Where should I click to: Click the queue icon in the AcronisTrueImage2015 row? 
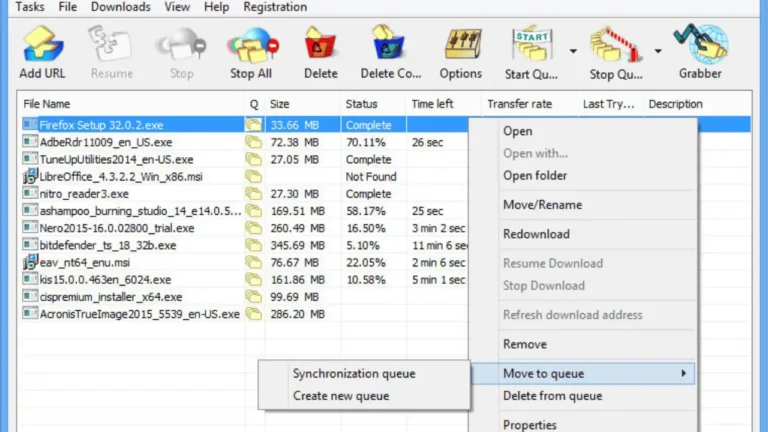(254, 314)
